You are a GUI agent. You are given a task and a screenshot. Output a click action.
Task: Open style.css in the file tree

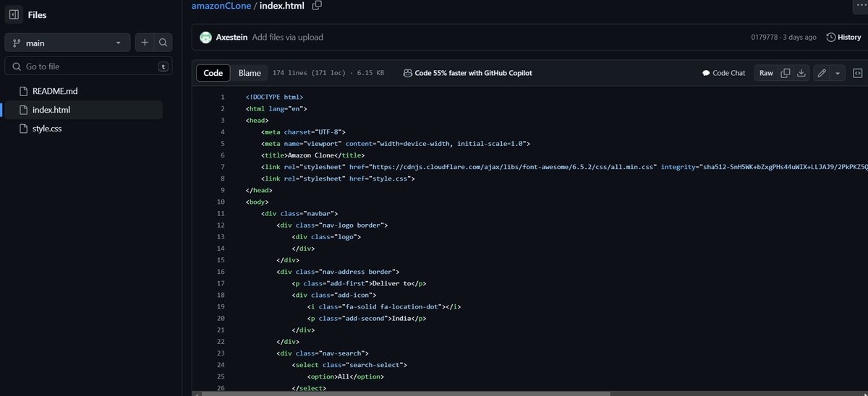point(48,129)
